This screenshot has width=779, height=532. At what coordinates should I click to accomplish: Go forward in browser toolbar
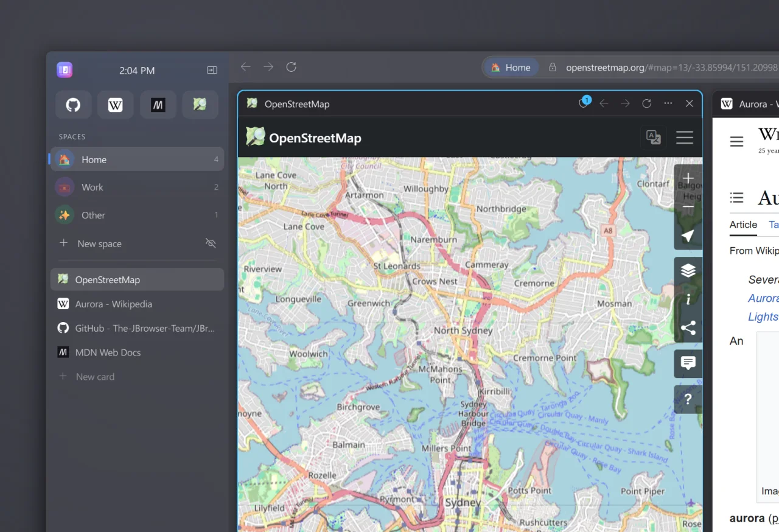tap(268, 67)
